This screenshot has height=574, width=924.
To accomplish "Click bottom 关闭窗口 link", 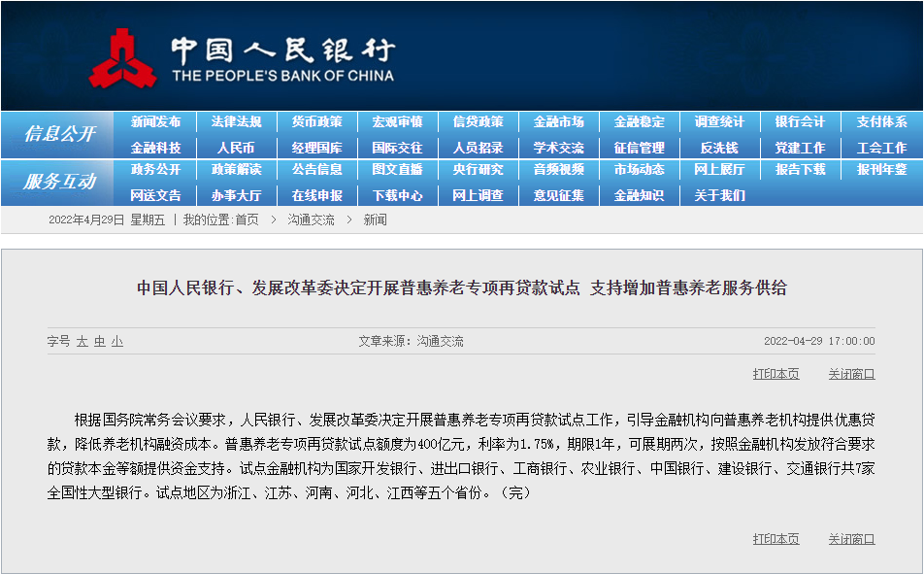I will point(851,539).
